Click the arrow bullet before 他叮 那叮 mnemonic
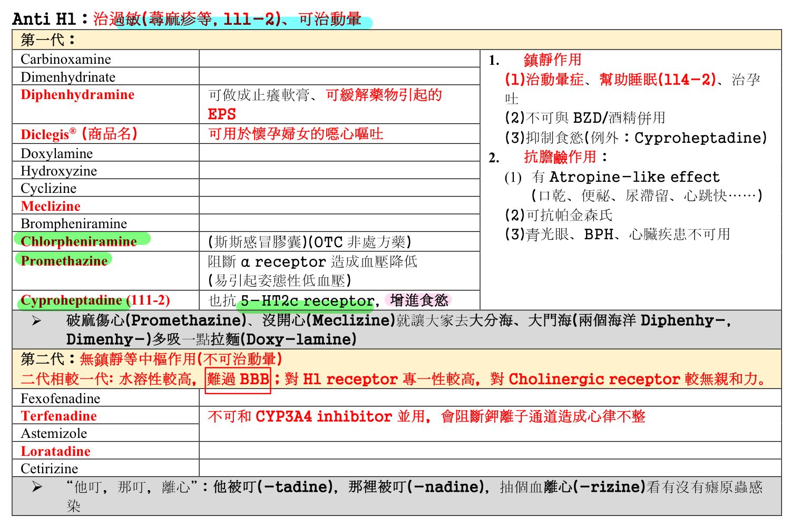Viewport: 812px width, 527px height. [36, 487]
